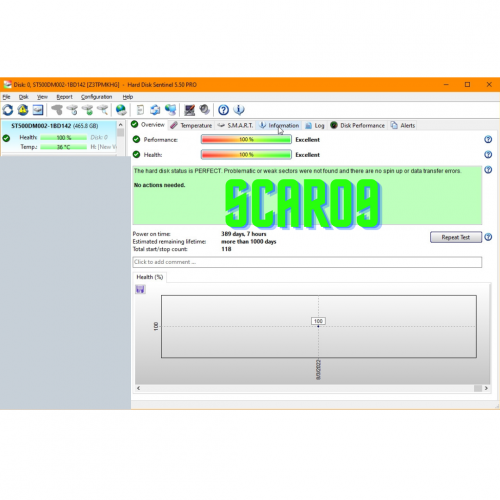Click the 'No actions needed.' text
The height and width of the screenshot is (500, 500).
pyautogui.click(x=159, y=185)
